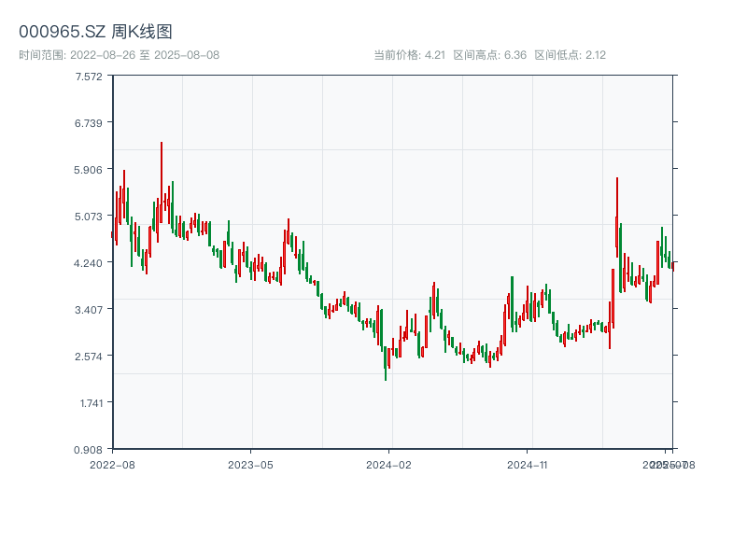Click y-axis label 0.908
Screen dimensions: 747x560
pyautogui.click(x=88, y=450)
